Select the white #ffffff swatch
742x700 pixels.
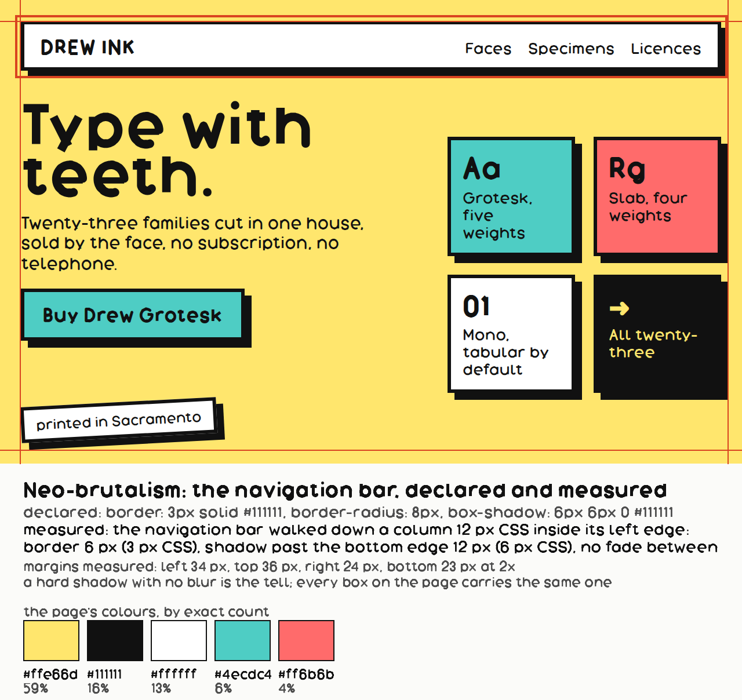[179, 640]
